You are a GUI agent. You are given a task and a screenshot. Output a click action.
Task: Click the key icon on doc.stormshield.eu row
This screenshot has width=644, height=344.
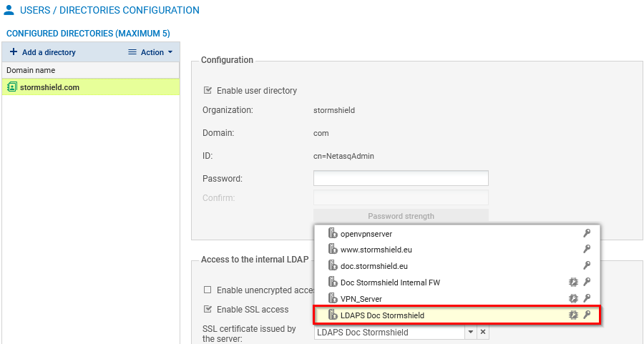[587, 266]
